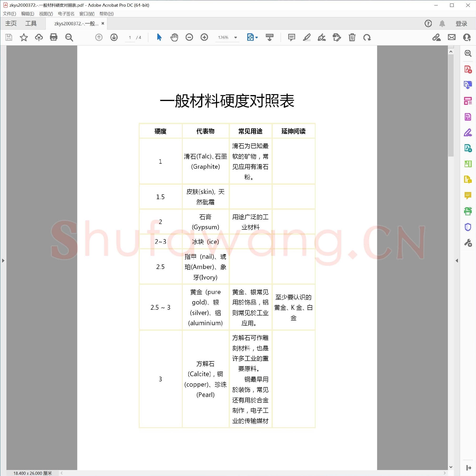Select the selection arrow tool

[159, 37]
